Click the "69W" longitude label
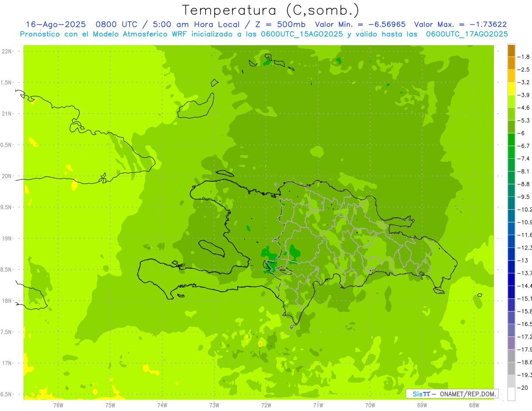This screenshot has height=411, width=532. pos(422,405)
